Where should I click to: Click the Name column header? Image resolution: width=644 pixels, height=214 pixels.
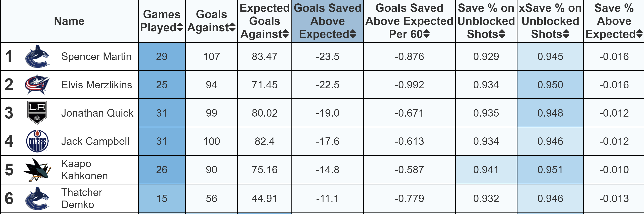point(69,21)
